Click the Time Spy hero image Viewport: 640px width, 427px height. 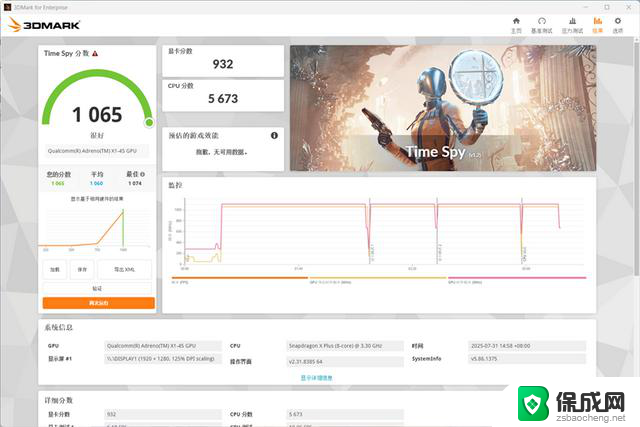point(443,108)
